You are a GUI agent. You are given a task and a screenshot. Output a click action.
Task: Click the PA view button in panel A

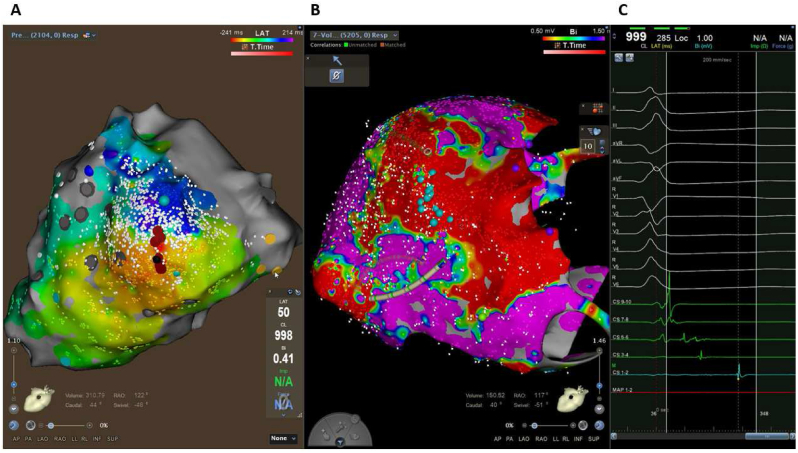pos(28,439)
